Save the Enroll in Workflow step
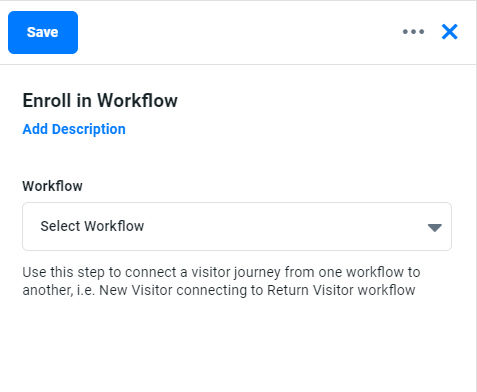This screenshot has width=477, height=392. 43,32
